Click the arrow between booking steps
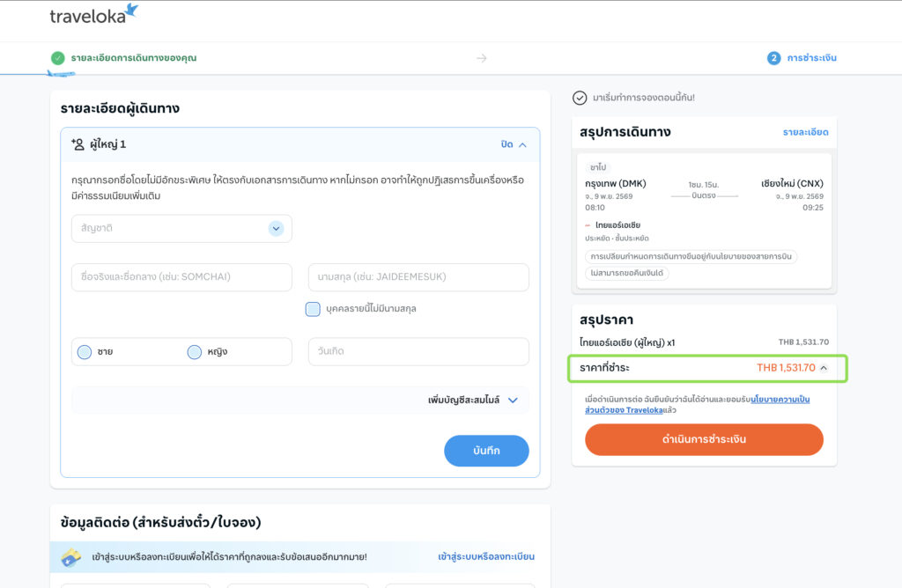The height and width of the screenshot is (588, 902). pyautogui.click(x=482, y=58)
